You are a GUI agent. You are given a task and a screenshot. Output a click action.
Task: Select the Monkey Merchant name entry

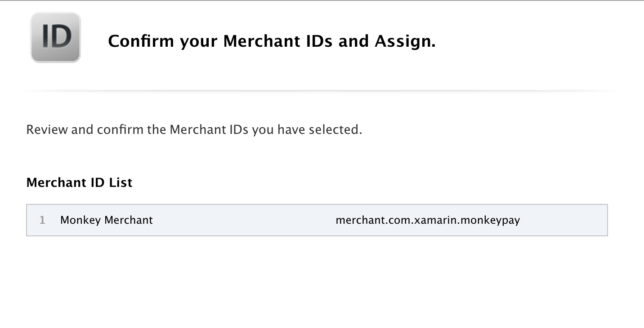pos(107,220)
